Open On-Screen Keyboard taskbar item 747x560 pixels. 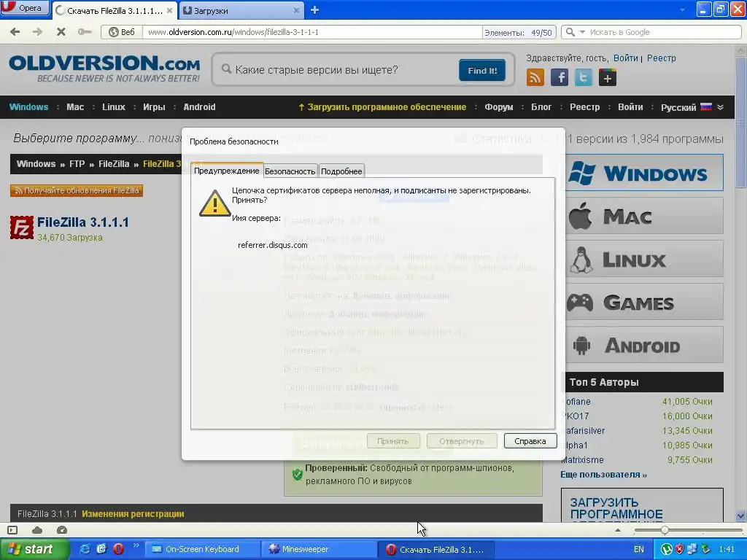(x=203, y=549)
